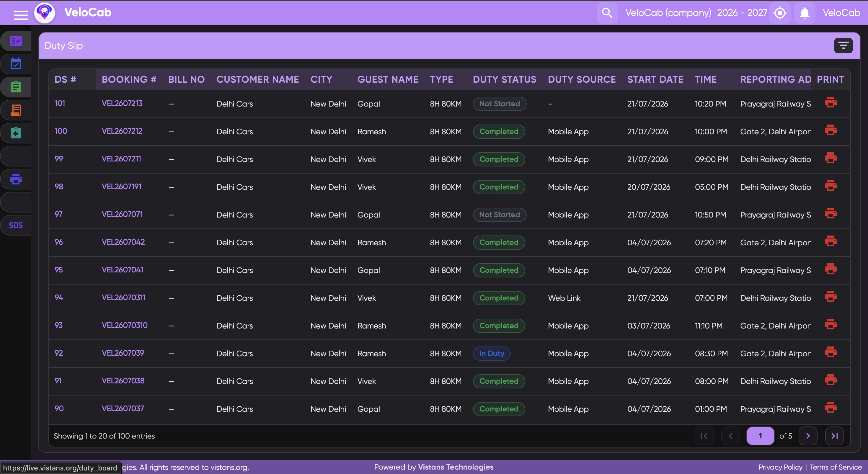Click In Duty status badge for slip 92

pos(492,353)
